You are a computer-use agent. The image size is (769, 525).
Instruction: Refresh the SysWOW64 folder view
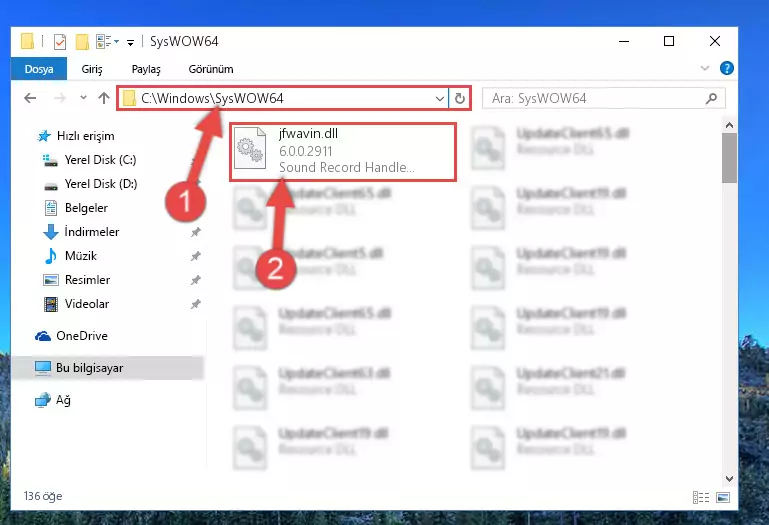pos(460,99)
